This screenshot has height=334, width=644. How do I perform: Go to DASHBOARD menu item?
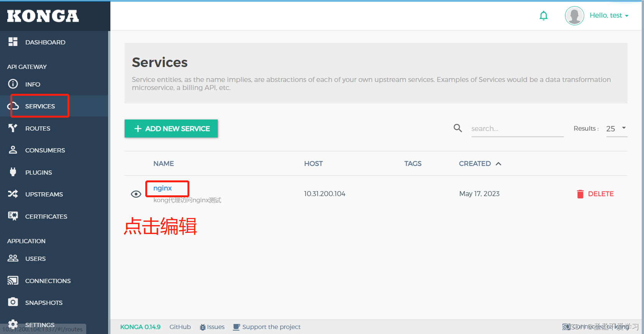[x=45, y=42]
